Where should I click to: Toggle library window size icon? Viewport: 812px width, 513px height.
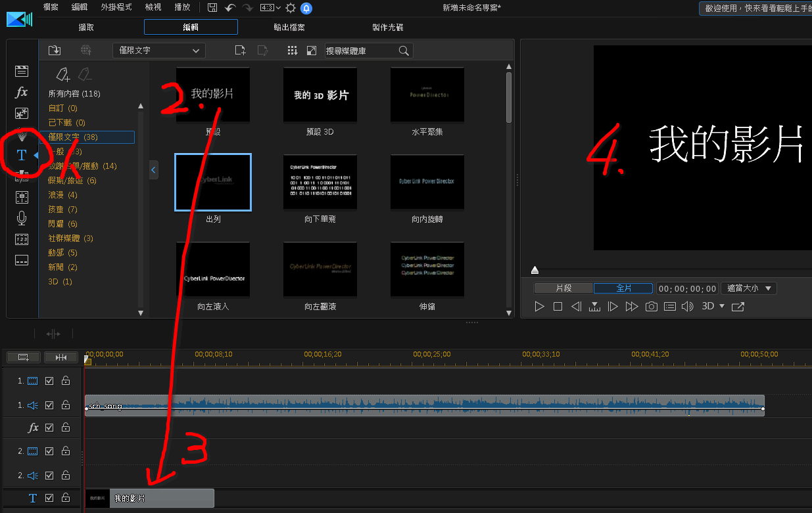[312, 51]
